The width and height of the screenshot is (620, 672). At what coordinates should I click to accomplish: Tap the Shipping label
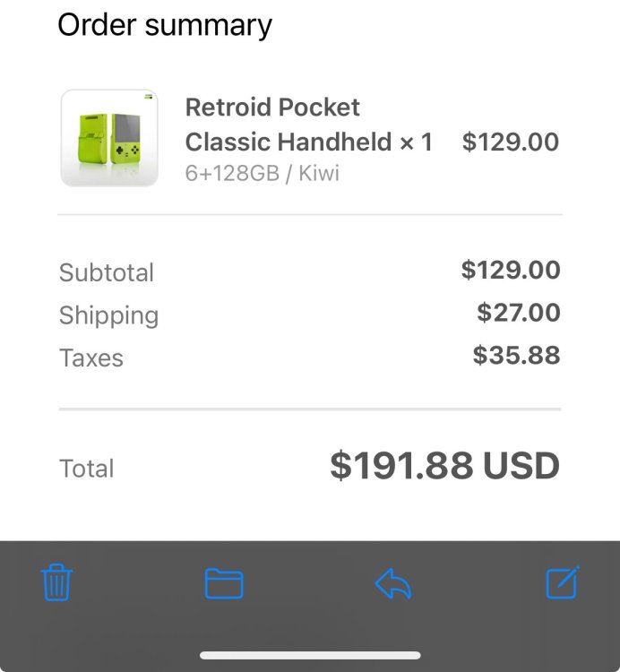108,315
